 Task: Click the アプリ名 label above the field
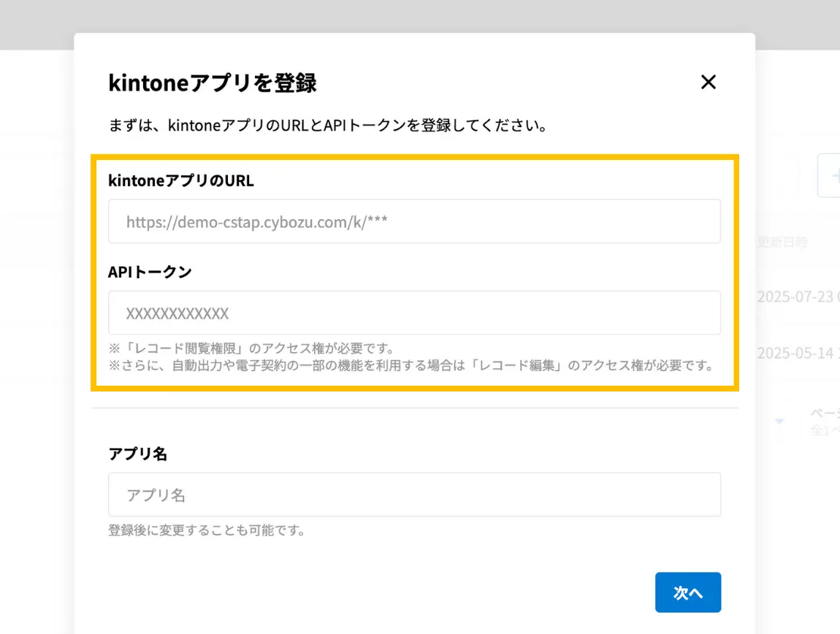(137, 454)
